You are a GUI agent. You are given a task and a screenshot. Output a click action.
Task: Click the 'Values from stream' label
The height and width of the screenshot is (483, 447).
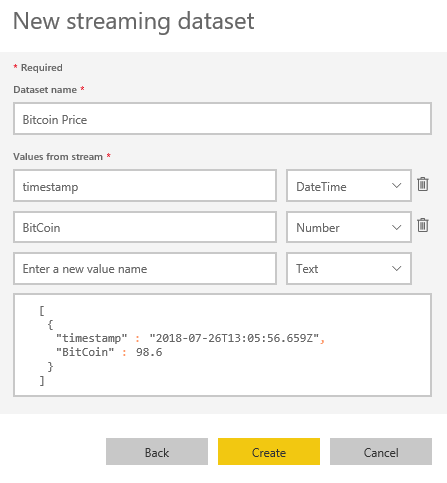click(x=58, y=157)
